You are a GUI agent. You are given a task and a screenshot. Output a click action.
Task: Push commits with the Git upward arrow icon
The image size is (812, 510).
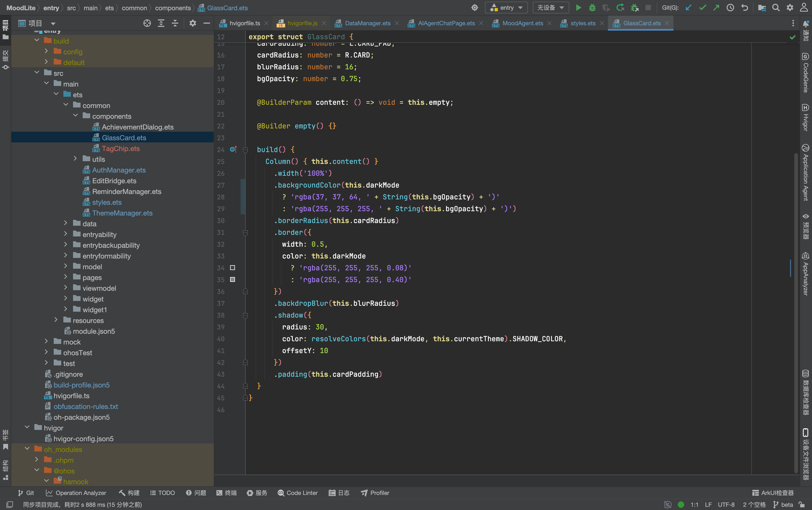[x=716, y=8]
